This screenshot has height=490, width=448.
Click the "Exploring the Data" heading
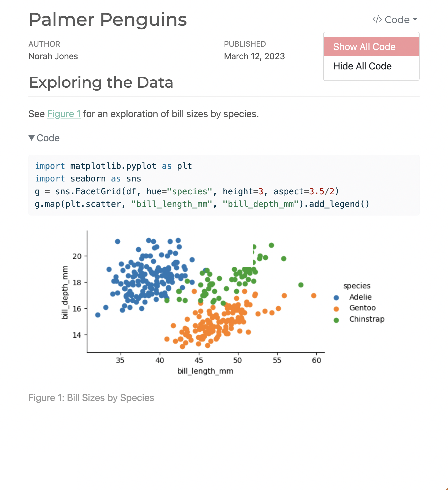pos(101,83)
